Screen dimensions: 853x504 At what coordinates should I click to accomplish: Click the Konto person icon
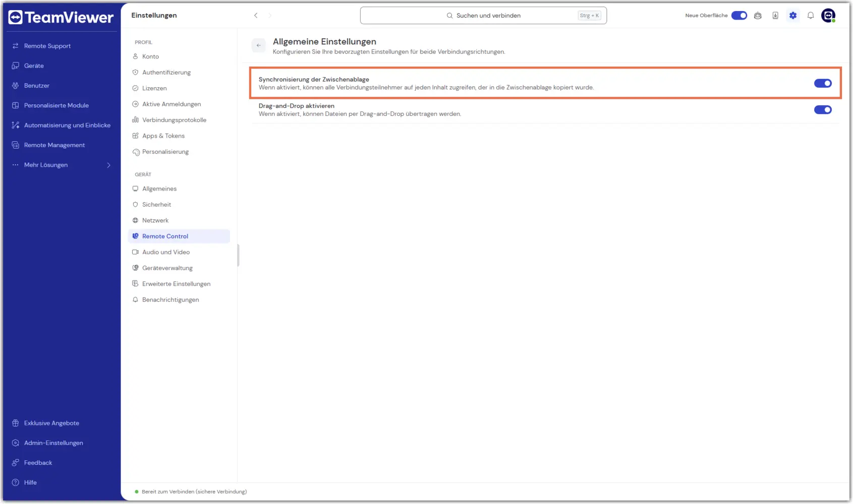click(x=135, y=56)
